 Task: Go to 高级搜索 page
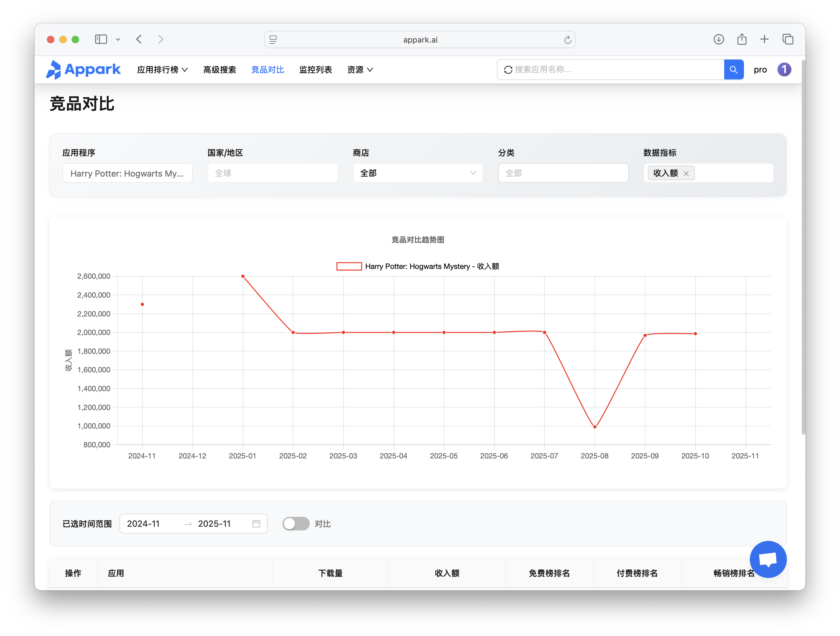coord(220,70)
